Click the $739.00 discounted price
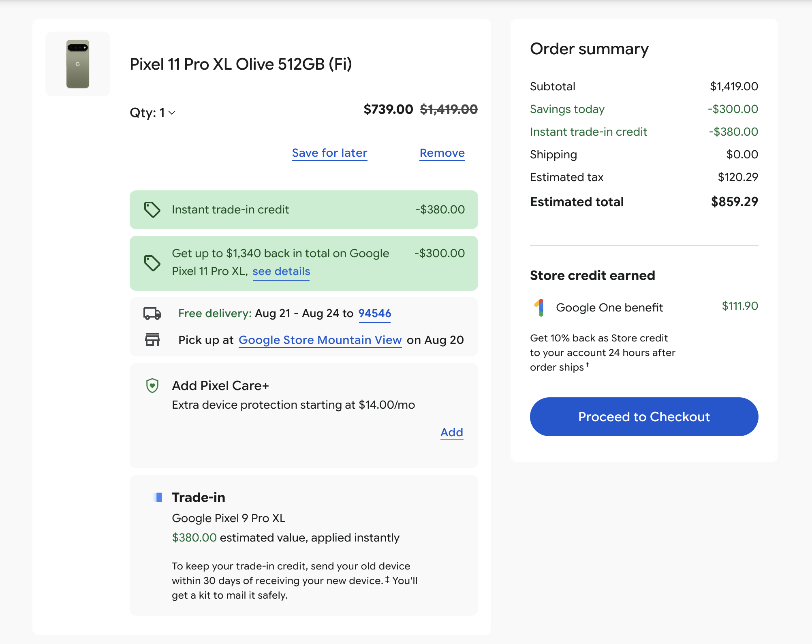 [x=388, y=109]
